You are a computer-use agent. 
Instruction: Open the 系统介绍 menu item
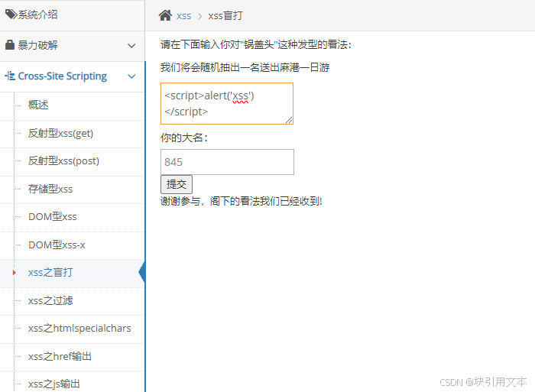click(73, 15)
